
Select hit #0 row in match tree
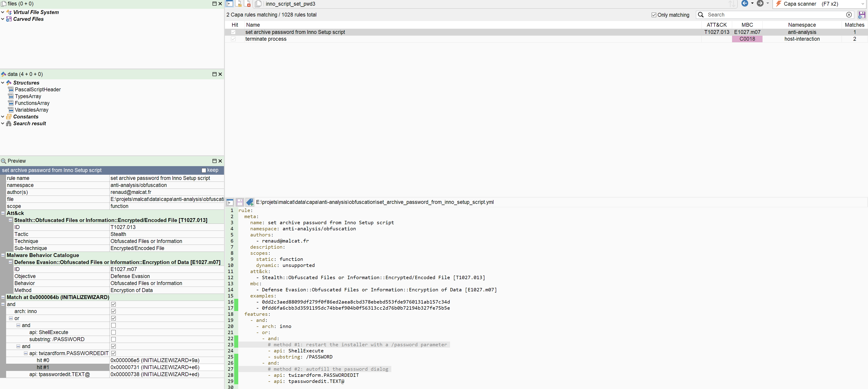click(115, 360)
